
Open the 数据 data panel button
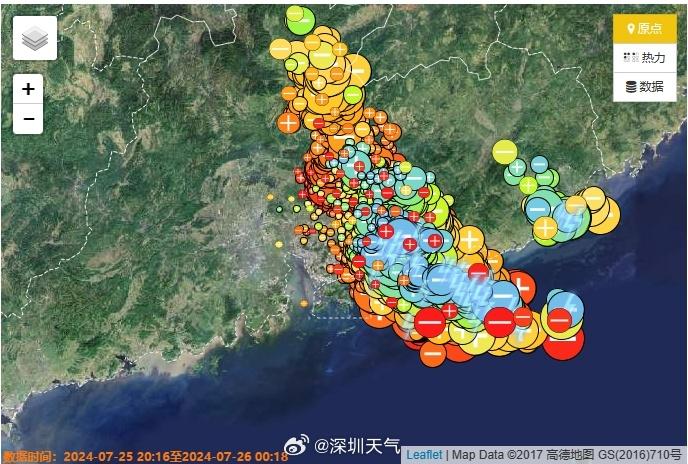click(645, 86)
